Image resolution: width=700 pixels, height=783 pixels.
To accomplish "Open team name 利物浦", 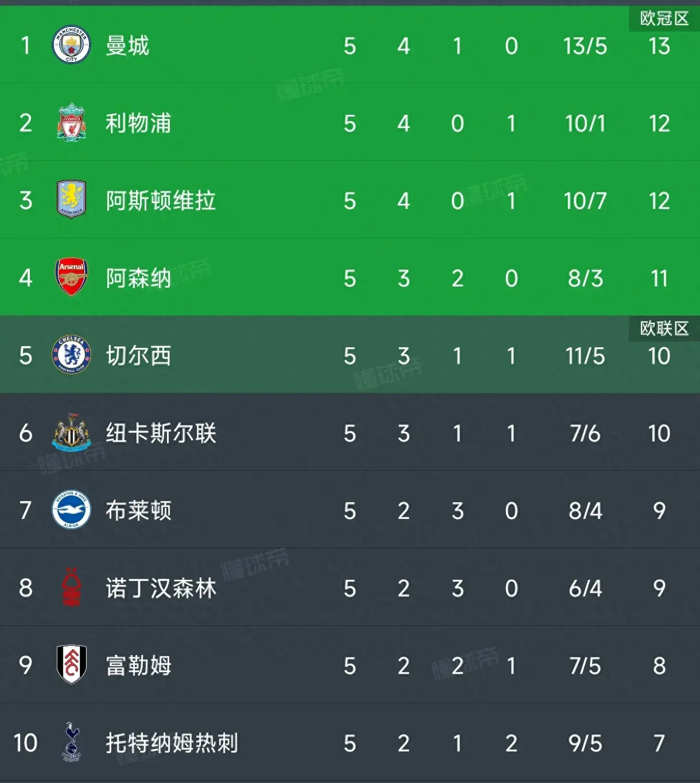I will (138, 123).
